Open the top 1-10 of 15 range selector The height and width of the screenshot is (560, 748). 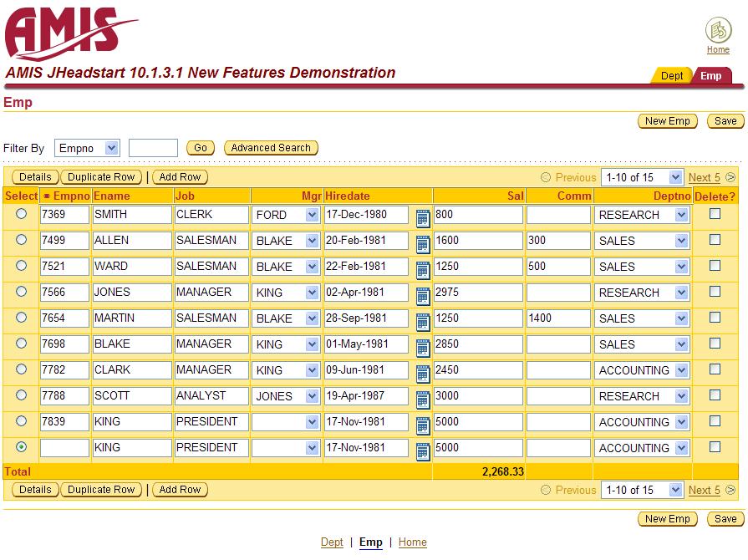click(641, 177)
